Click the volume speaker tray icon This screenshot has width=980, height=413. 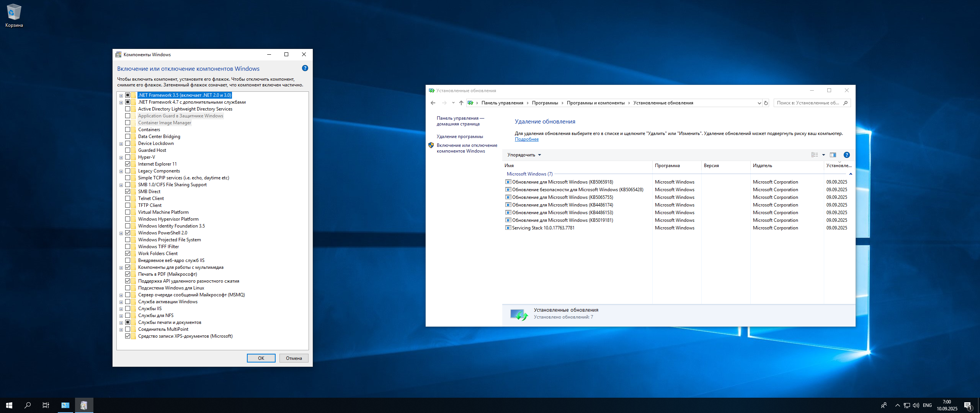(916, 405)
